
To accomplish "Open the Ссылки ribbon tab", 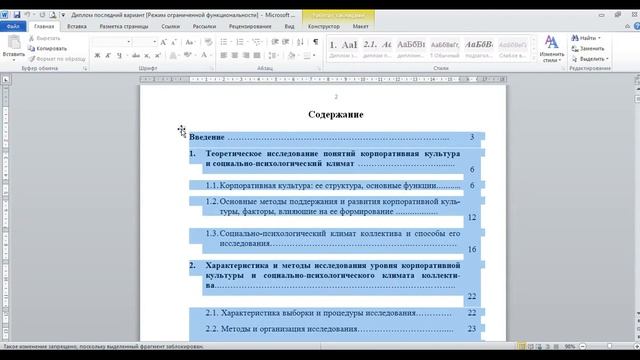I will pyautogui.click(x=170, y=26).
